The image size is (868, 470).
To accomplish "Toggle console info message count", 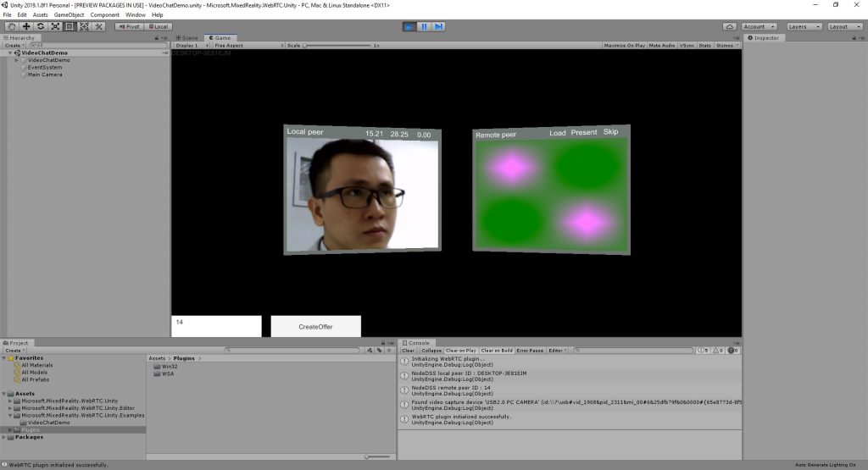I will 703,351.
